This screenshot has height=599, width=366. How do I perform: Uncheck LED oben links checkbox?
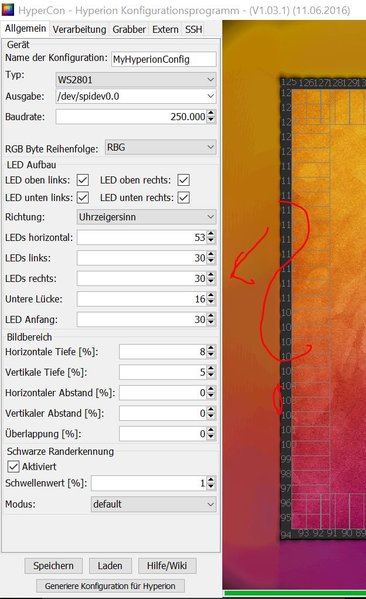[83, 180]
